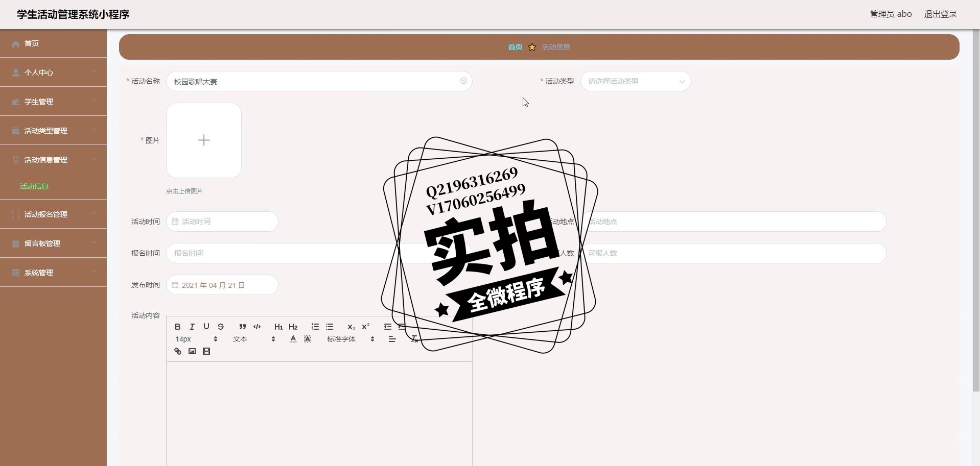This screenshot has width=980, height=466.
Task: Click the plus icon to upload image
Action: [204, 140]
